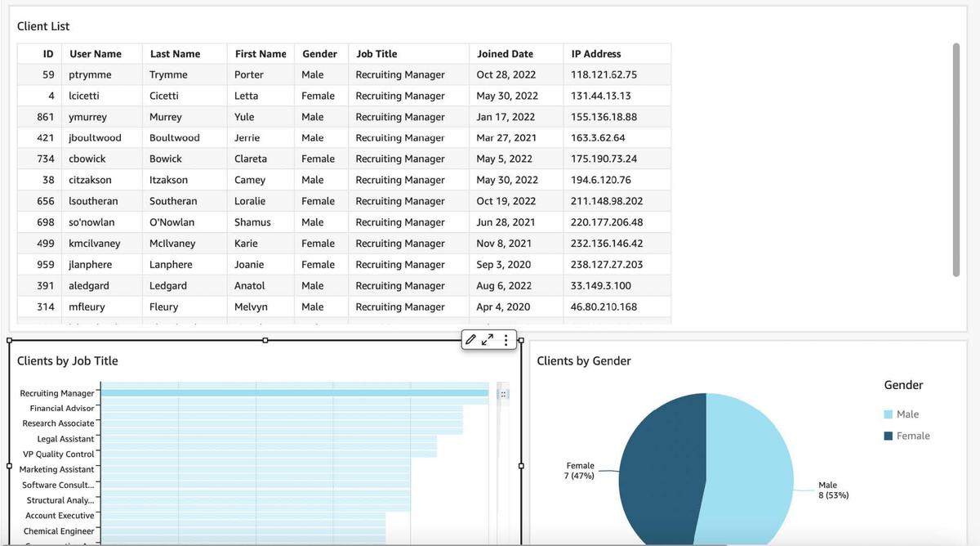Click the Clients by Gender chart title
The height and width of the screenshot is (546, 980).
[x=583, y=361]
